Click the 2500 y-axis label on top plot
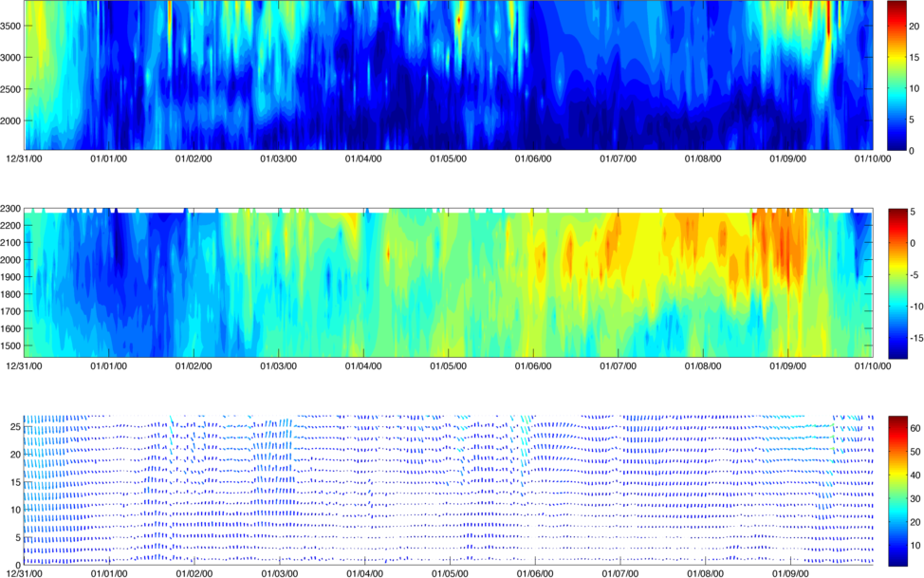 10,89
